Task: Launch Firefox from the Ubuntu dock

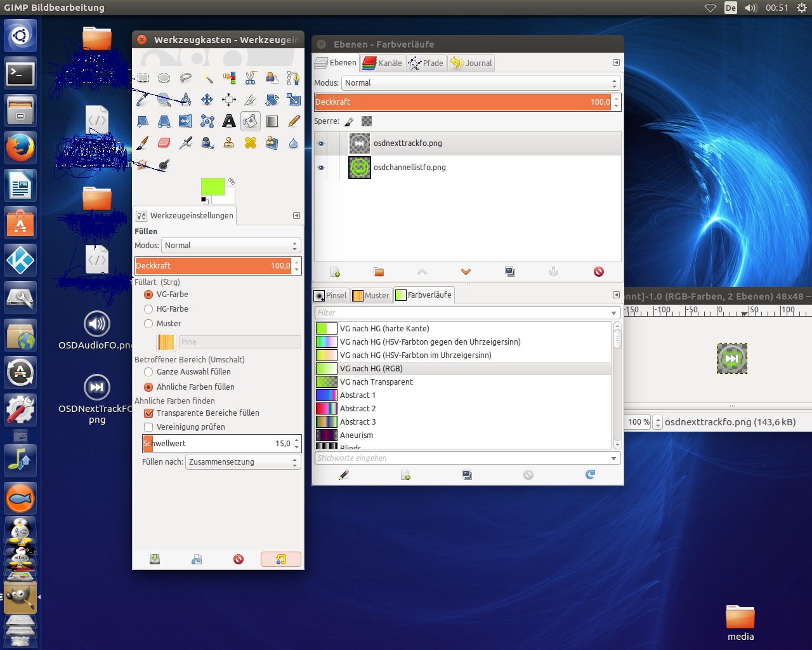Action: point(20,148)
